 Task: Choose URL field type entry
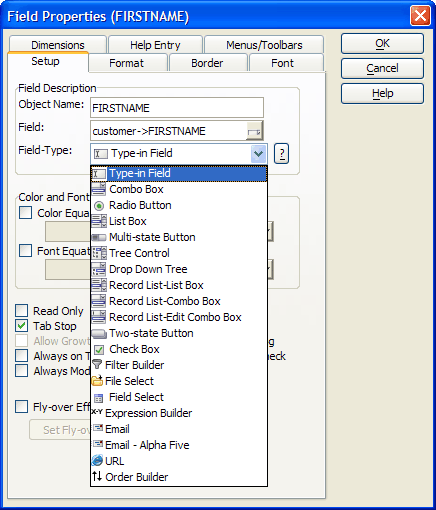[179, 461]
